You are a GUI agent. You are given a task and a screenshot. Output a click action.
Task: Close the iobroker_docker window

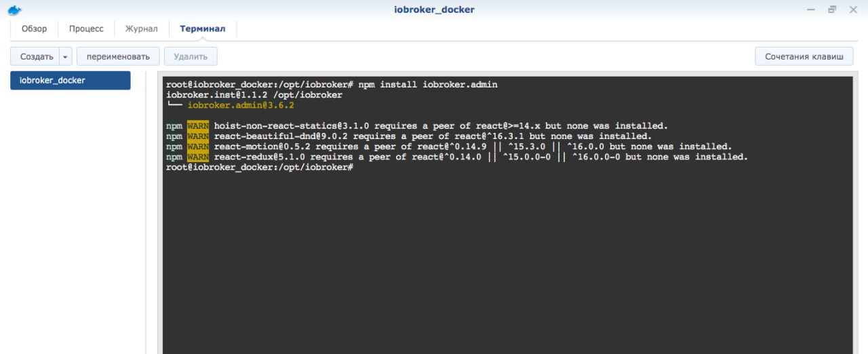tap(853, 9)
